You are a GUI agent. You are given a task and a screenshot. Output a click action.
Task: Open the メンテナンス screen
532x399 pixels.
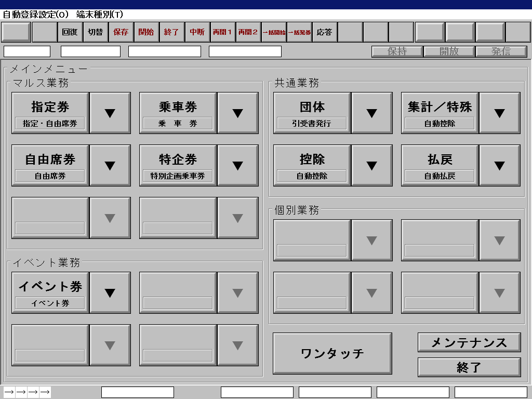[469, 342]
